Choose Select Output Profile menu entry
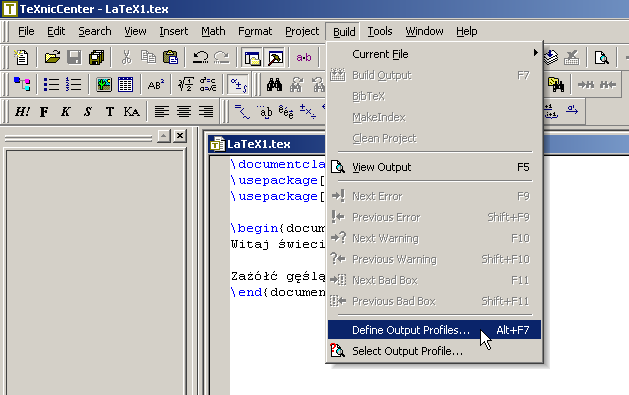The image size is (629, 395). [x=434, y=351]
